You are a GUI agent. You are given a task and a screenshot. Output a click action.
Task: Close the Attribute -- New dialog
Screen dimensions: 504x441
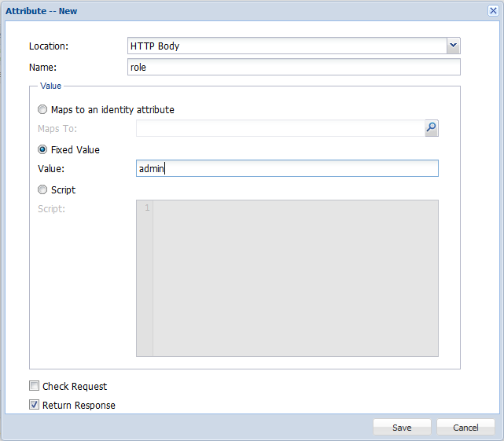(x=493, y=11)
